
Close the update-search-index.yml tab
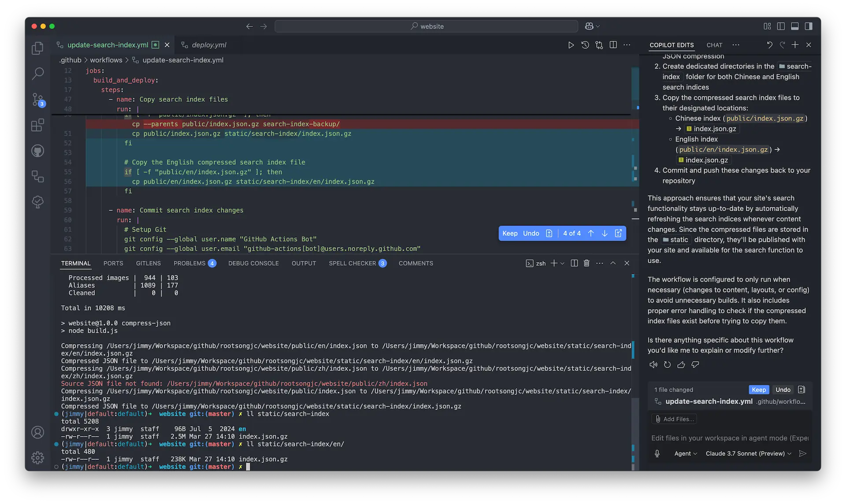167,45
